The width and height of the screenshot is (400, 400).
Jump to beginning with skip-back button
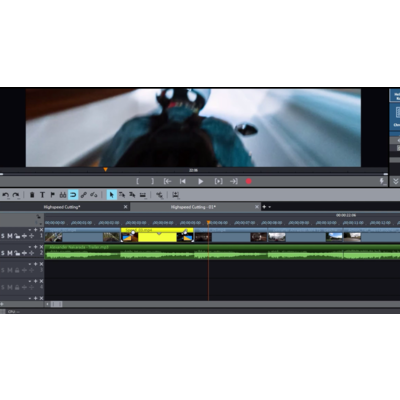coord(183,181)
